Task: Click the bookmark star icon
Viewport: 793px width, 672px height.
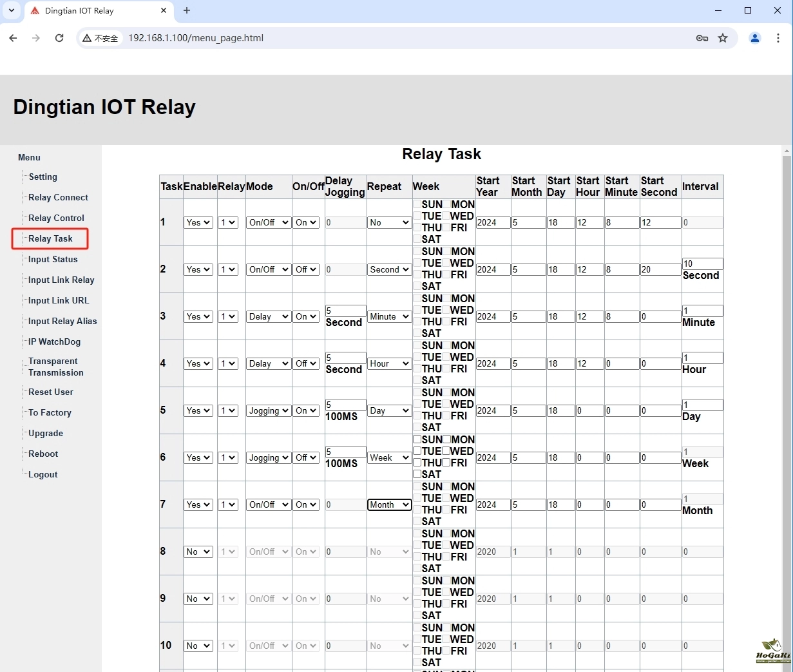Action: [x=723, y=38]
